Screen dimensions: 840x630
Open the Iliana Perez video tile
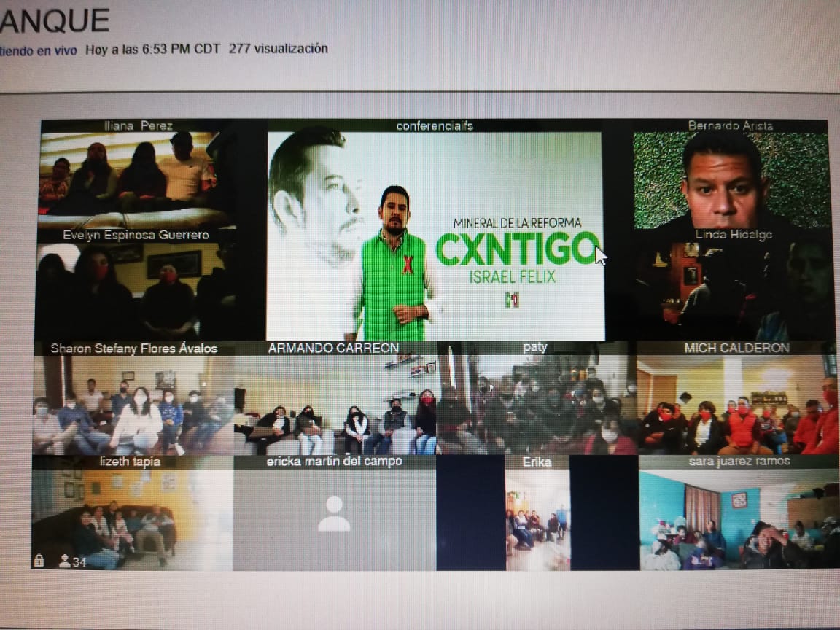point(136,174)
